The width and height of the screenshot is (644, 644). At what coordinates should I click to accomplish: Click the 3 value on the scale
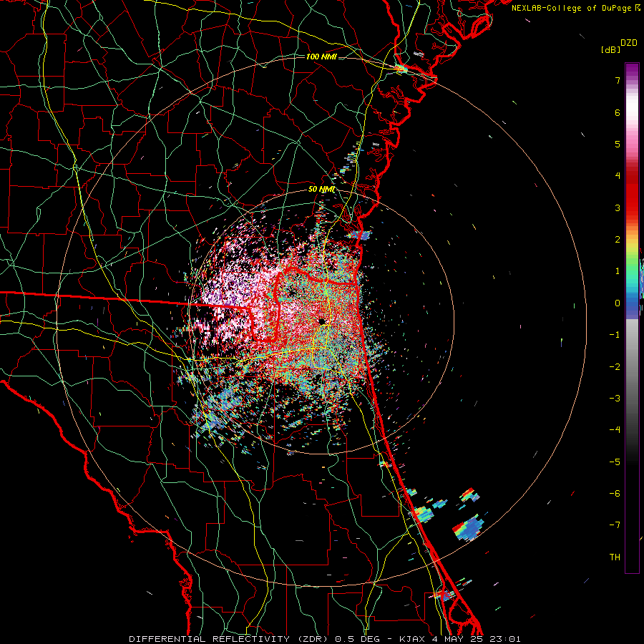[618, 208]
